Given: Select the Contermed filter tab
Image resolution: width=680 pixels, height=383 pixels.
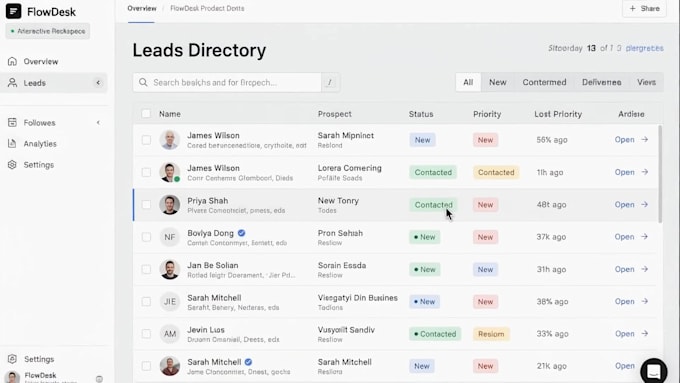Looking at the screenshot, I should (544, 82).
